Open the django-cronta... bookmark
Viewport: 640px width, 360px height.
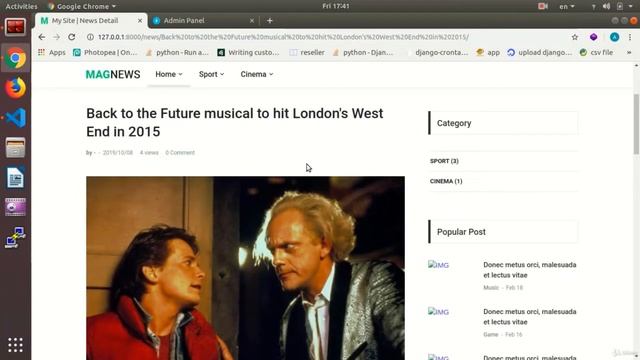pos(437,52)
